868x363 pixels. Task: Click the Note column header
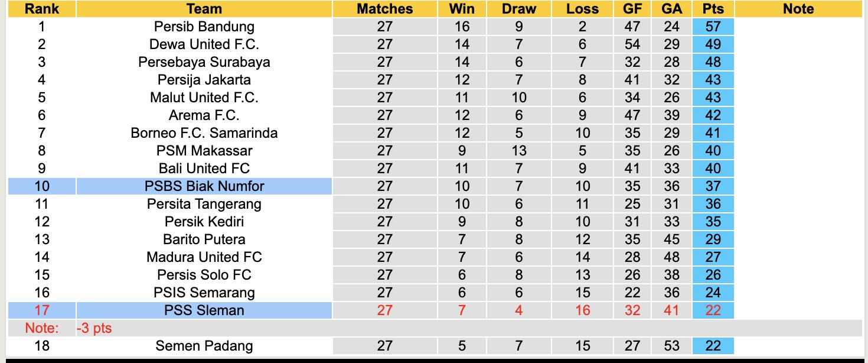coord(798,9)
